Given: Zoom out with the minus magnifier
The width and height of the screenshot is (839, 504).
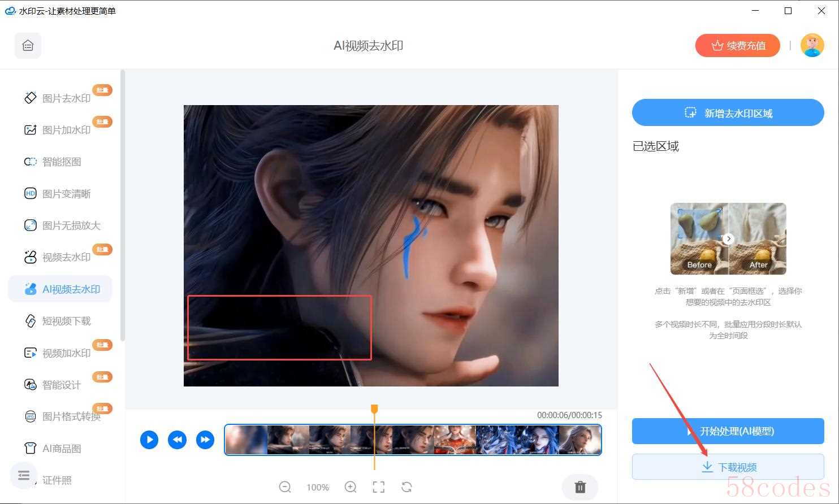Looking at the screenshot, I should point(285,487).
